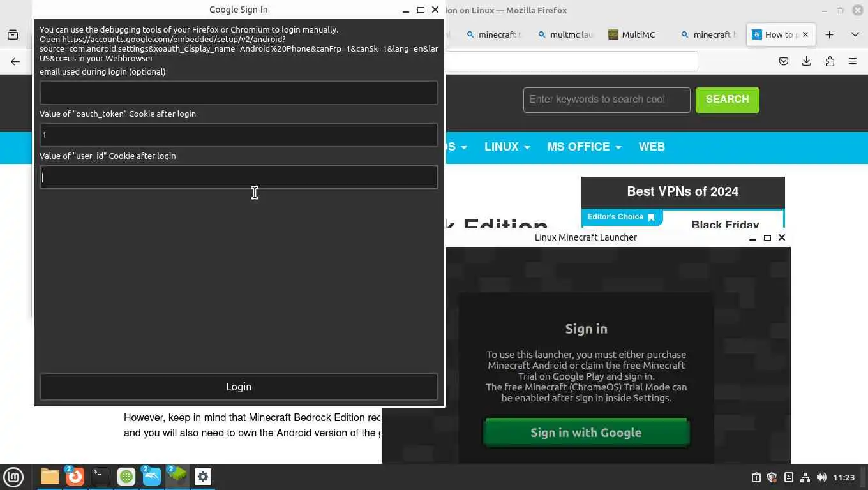Save page to Pocket in Firefox toolbar

pyautogui.click(x=784, y=61)
